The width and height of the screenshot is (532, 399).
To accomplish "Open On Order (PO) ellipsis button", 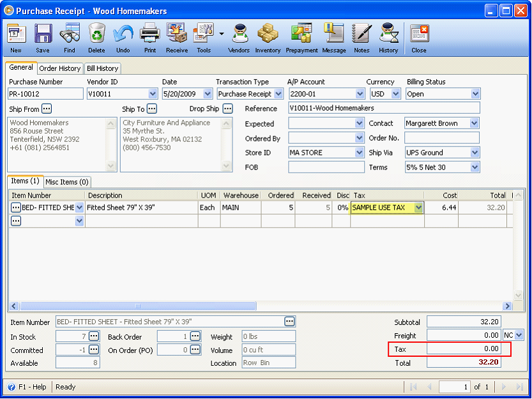I will click(195, 349).
